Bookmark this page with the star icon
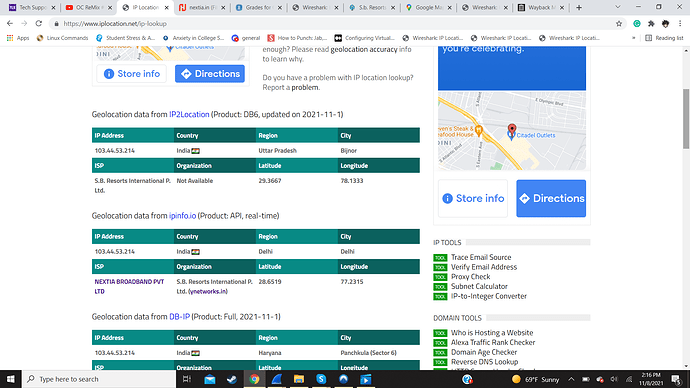690x388 pixels. [x=619, y=24]
